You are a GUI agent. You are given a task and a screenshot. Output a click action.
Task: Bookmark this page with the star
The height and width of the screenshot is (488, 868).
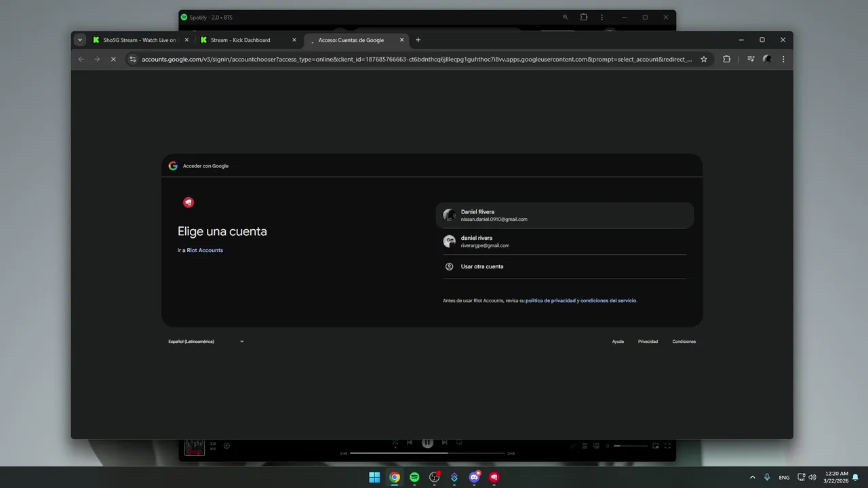tap(704, 59)
